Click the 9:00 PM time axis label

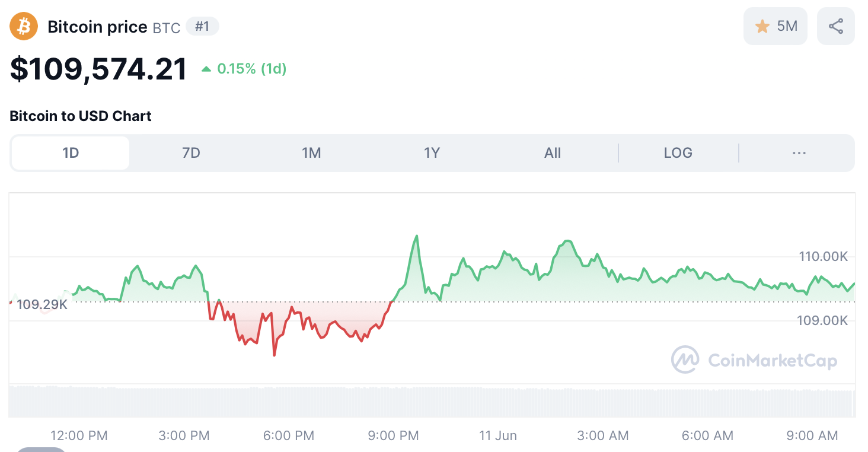tap(394, 435)
